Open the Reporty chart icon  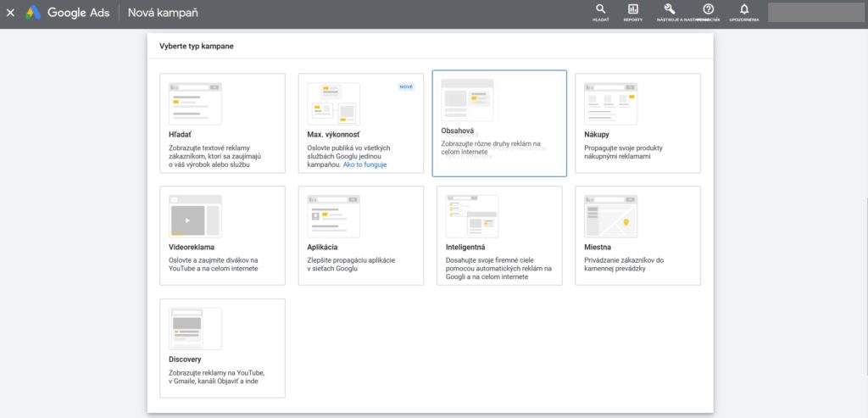(632, 8)
